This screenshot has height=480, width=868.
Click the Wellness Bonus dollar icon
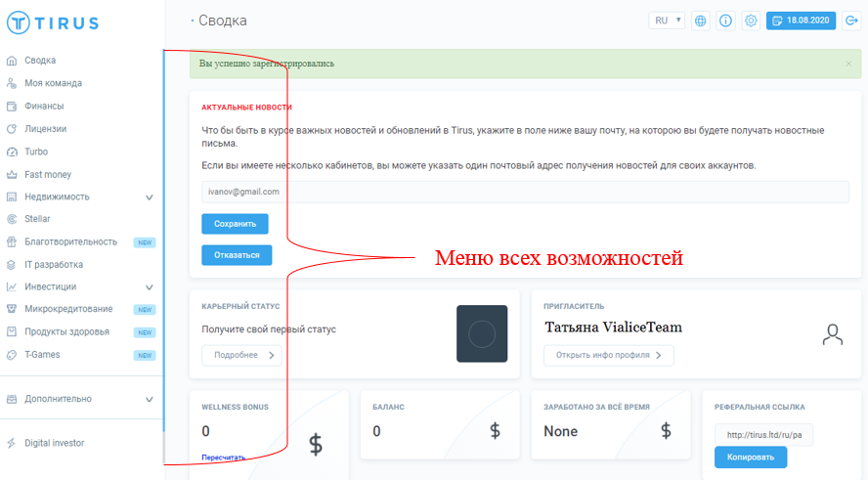point(316,445)
